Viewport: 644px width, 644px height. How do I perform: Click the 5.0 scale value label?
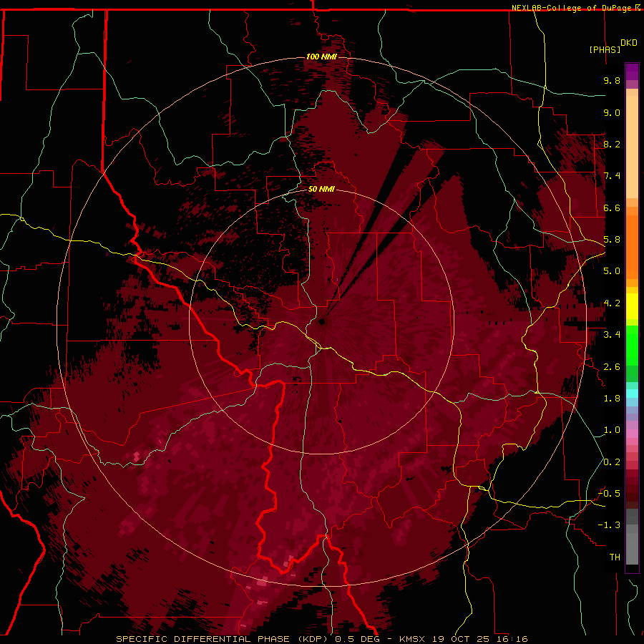coord(612,271)
